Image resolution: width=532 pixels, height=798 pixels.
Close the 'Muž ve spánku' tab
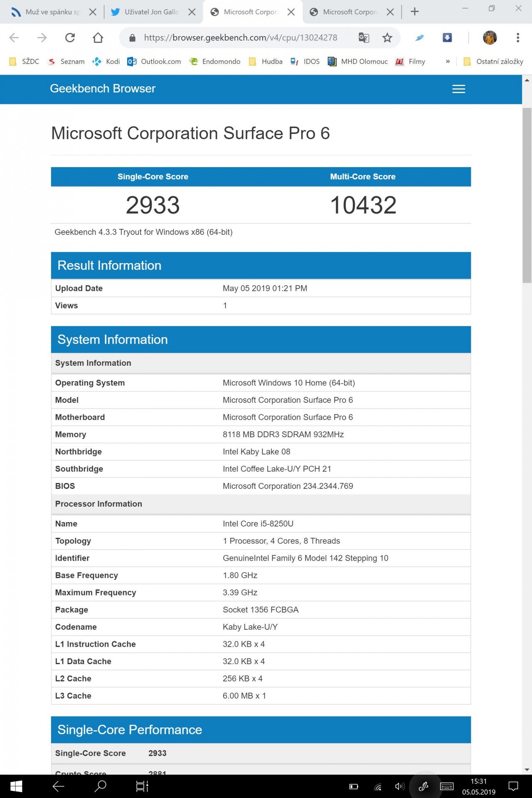pyautogui.click(x=93, y=12)
